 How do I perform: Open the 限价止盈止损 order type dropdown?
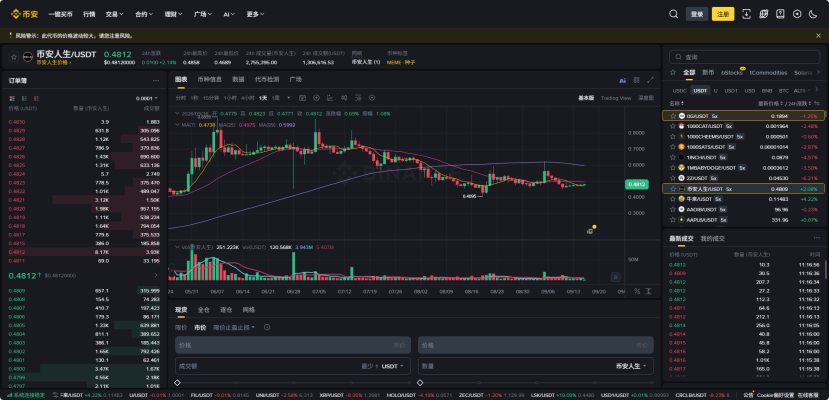(234, 328)
